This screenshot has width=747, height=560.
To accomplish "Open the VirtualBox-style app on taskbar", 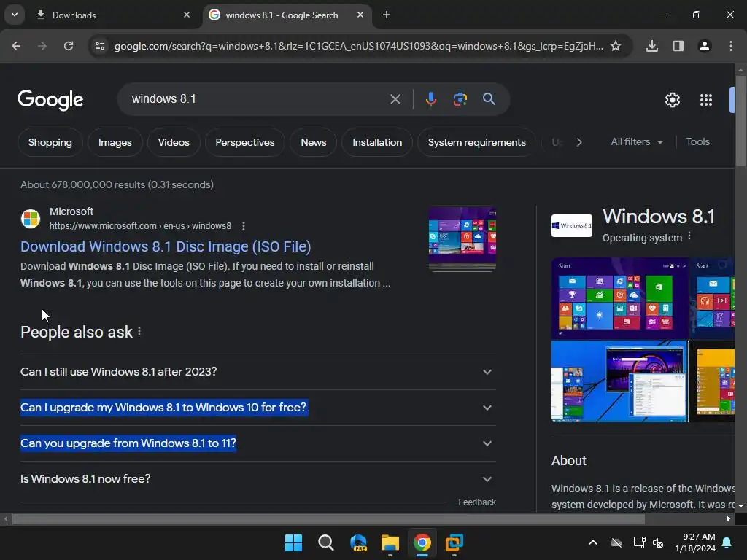I will click(x=454, y=542).
